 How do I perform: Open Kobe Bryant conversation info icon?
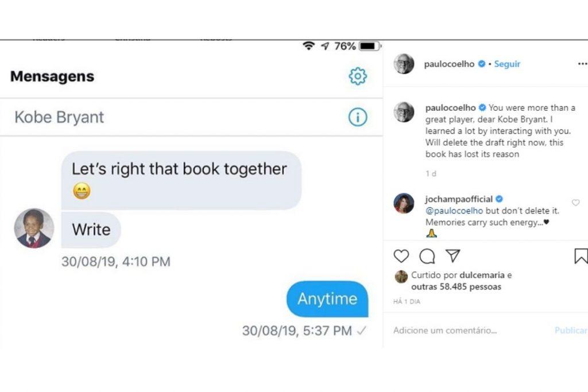(x=358, y=117)
